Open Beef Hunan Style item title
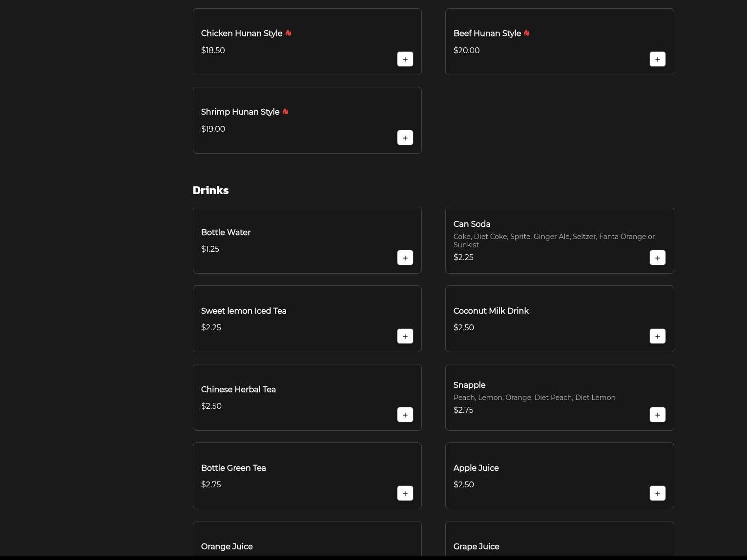The image size is (747, 560). [487, 33]
